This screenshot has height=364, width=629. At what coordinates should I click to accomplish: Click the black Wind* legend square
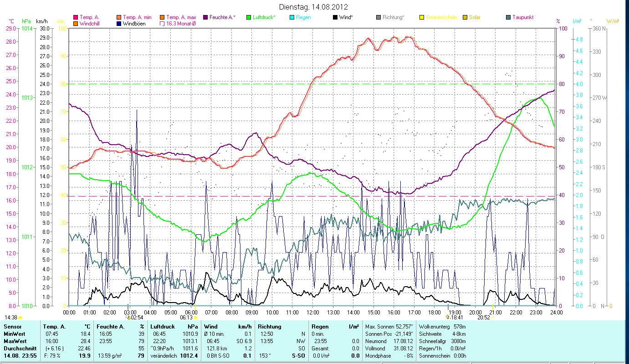(x=335, y=18)
